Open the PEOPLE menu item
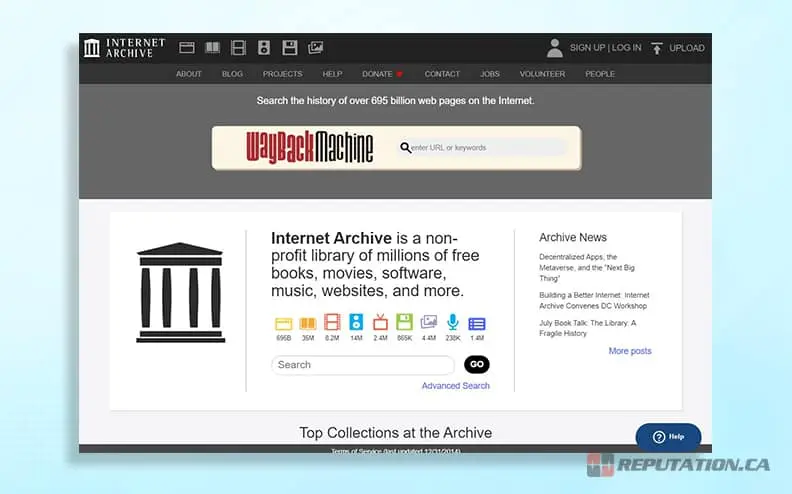This screenshot has width=792, height=494. (x=600, y=74)
